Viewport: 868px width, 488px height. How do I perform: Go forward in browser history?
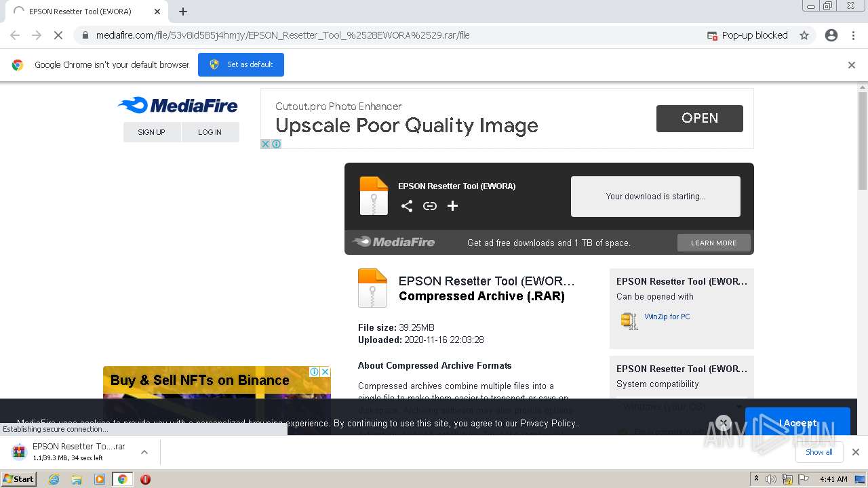[37, 35]
